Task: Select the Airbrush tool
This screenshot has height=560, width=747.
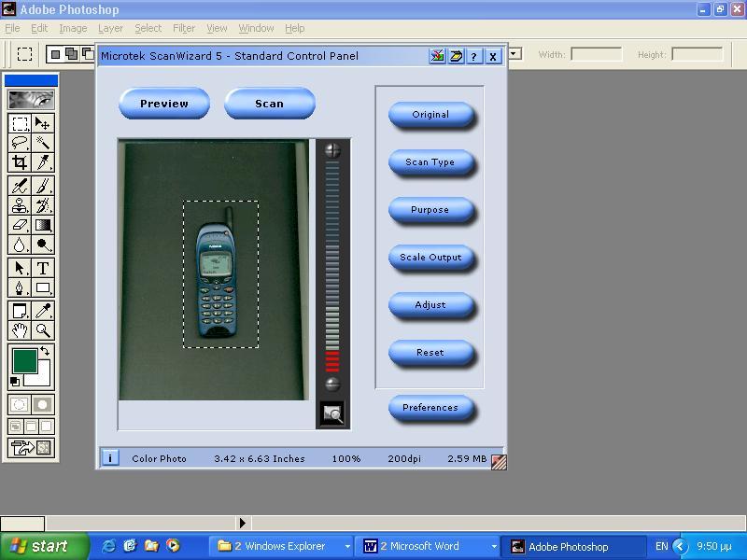Action: click(x=20, y=186)
